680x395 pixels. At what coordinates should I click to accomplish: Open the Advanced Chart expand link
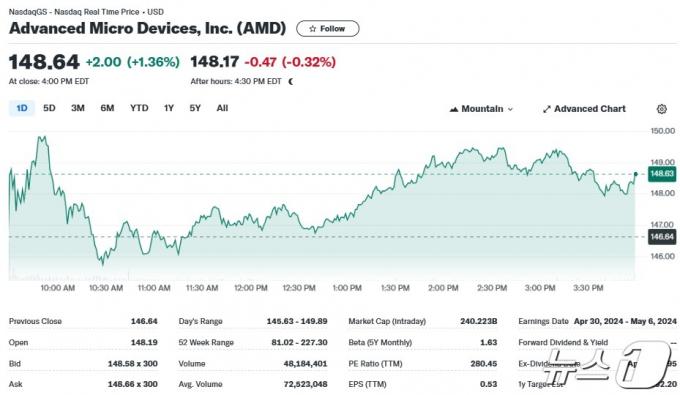(x=584, y=109)
